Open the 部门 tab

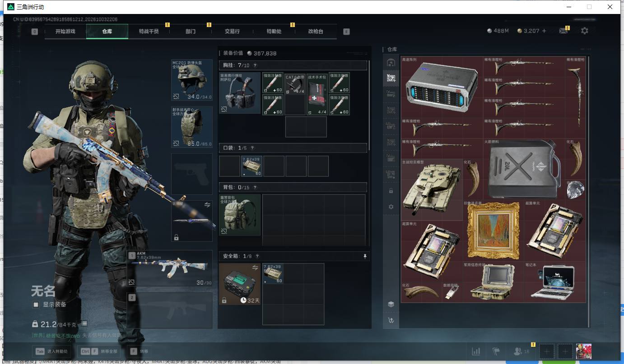coord(191,32)
